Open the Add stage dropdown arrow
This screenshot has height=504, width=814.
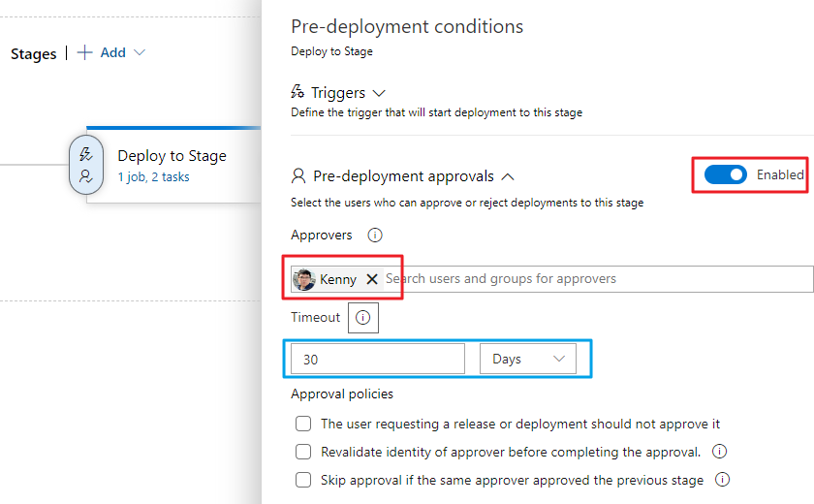140,53
